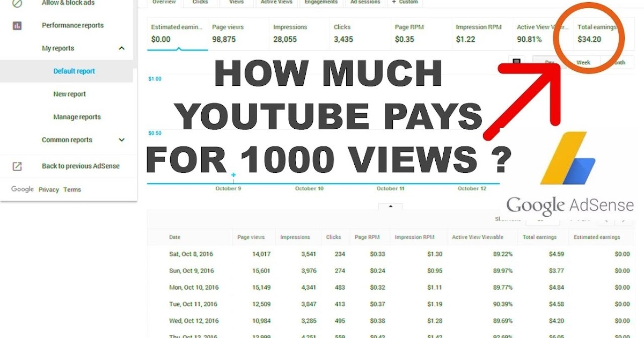The width and height of the screenshot is (644, 338).
Task: Collapse the chart using the small up arrow
Action: click(x=391, y=206)
